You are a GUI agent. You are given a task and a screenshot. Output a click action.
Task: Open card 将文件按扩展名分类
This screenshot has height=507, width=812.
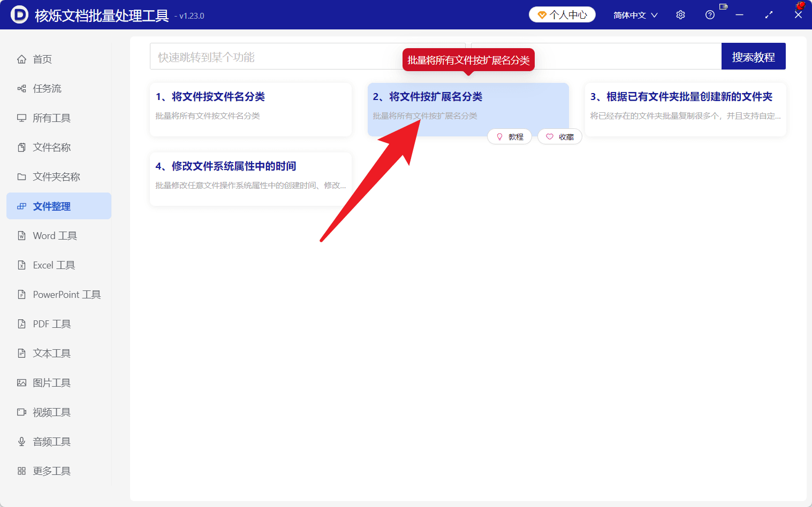(x=468, y=110)
